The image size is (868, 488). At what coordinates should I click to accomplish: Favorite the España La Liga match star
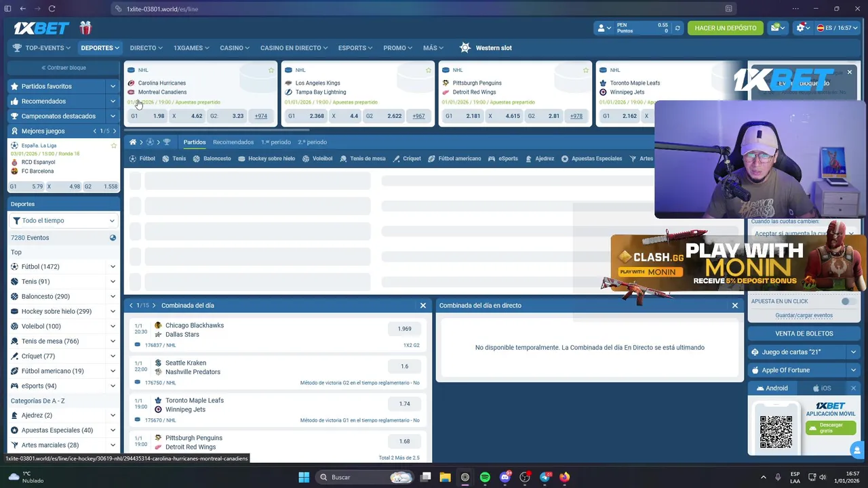point(114,146)
